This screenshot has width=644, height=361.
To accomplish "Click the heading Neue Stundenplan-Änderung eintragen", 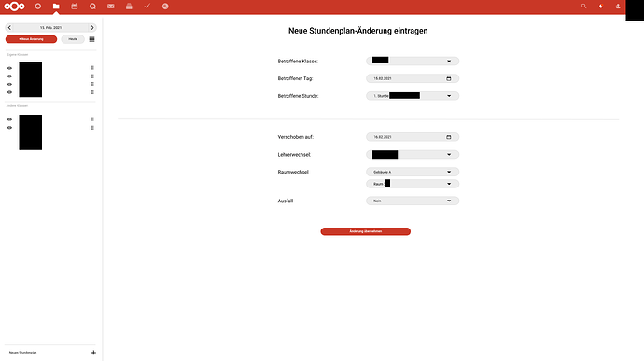I will [357, 31].
